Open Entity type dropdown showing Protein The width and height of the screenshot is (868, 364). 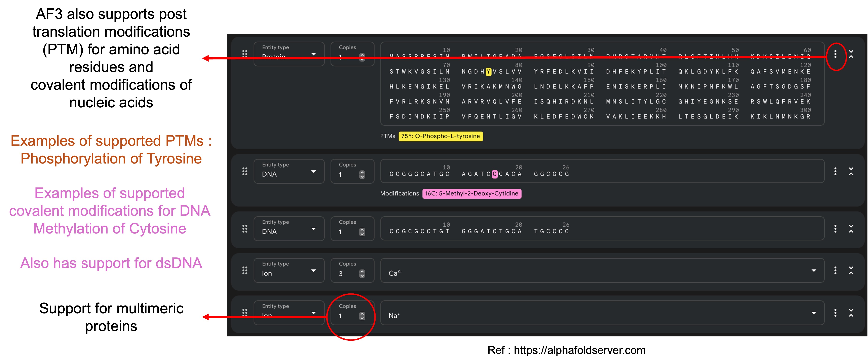pyautogui.click(x=289, y=54)
